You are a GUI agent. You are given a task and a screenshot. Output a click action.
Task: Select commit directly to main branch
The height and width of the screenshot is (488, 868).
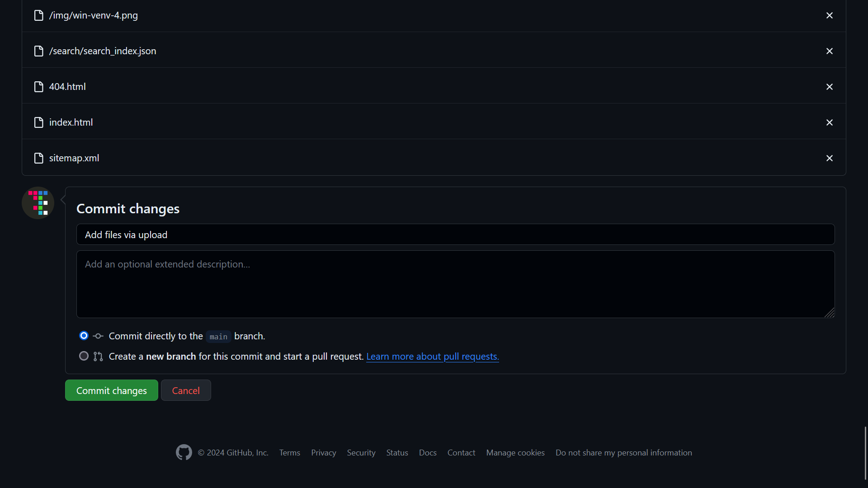click(84, 335)
